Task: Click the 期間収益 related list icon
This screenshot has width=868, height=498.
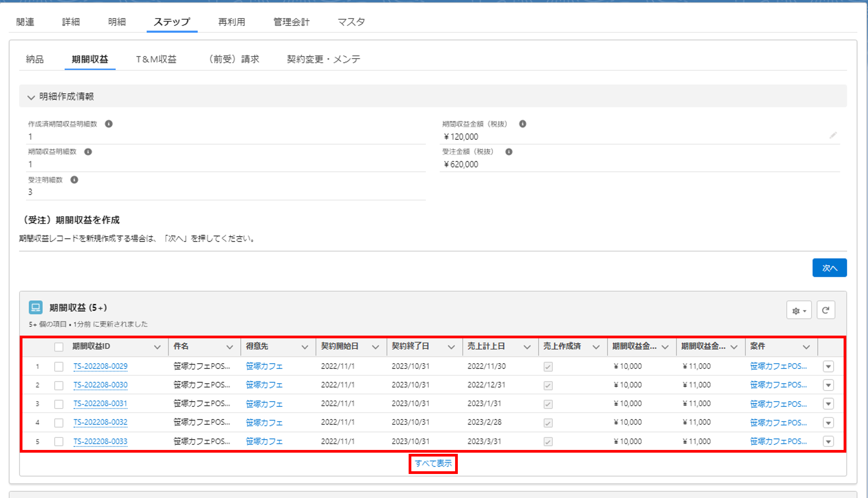Action: tap(36, 308)
